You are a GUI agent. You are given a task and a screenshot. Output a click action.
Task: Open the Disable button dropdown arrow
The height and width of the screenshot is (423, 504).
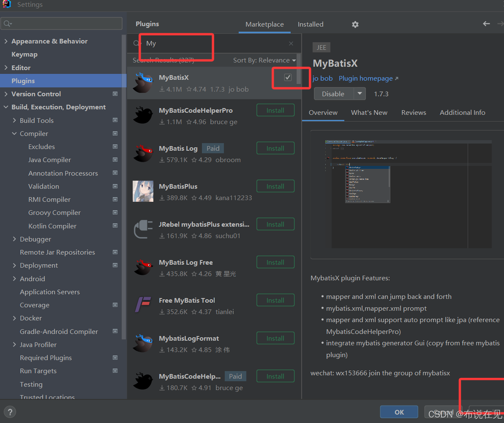(x=360, y=94)
